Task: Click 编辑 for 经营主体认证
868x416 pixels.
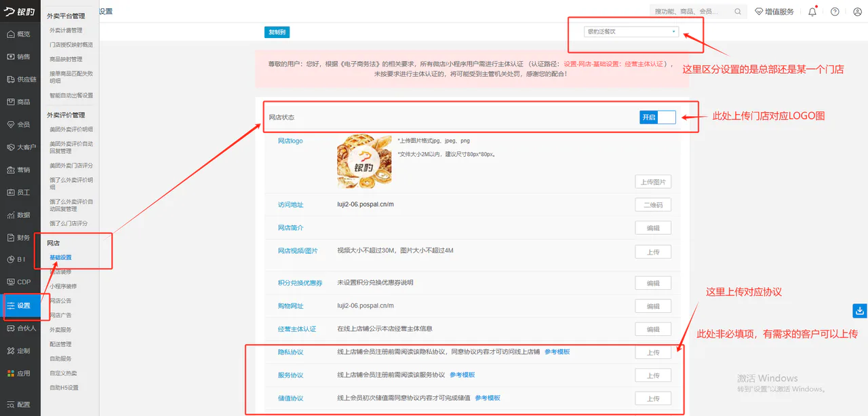Action: 653,329
